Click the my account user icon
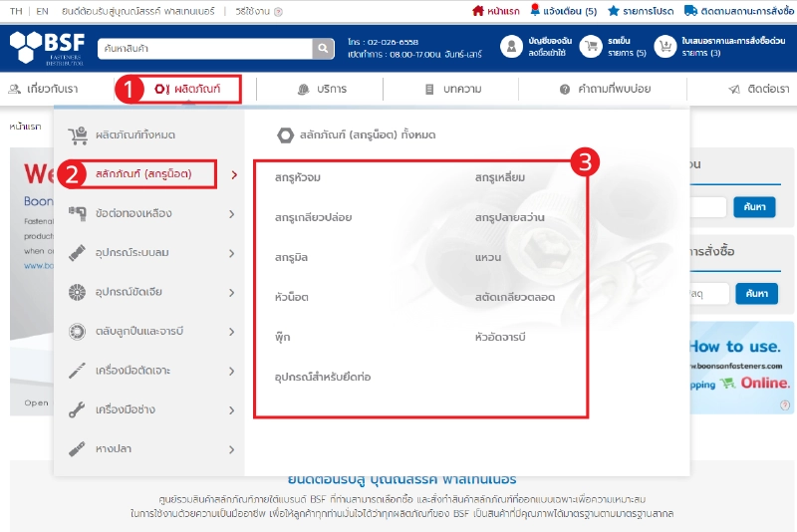This screenshot has width=797, height=532. coord(511,47)
